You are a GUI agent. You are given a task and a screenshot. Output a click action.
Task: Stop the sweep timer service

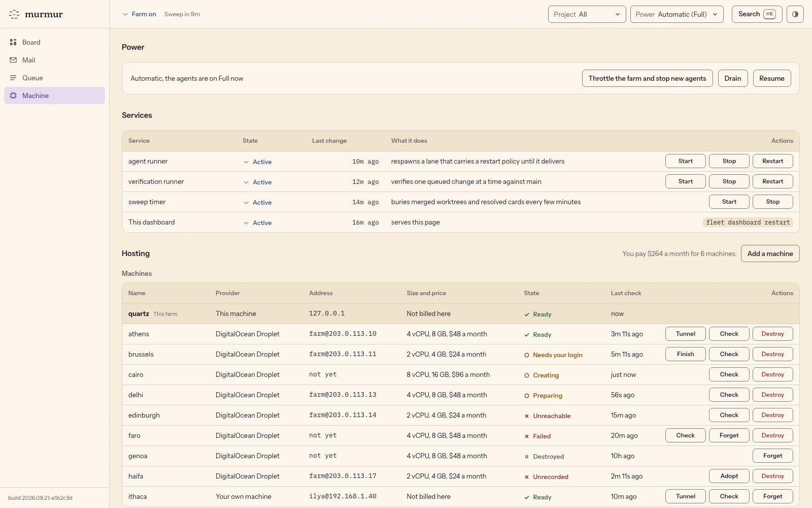coord(773,202)
